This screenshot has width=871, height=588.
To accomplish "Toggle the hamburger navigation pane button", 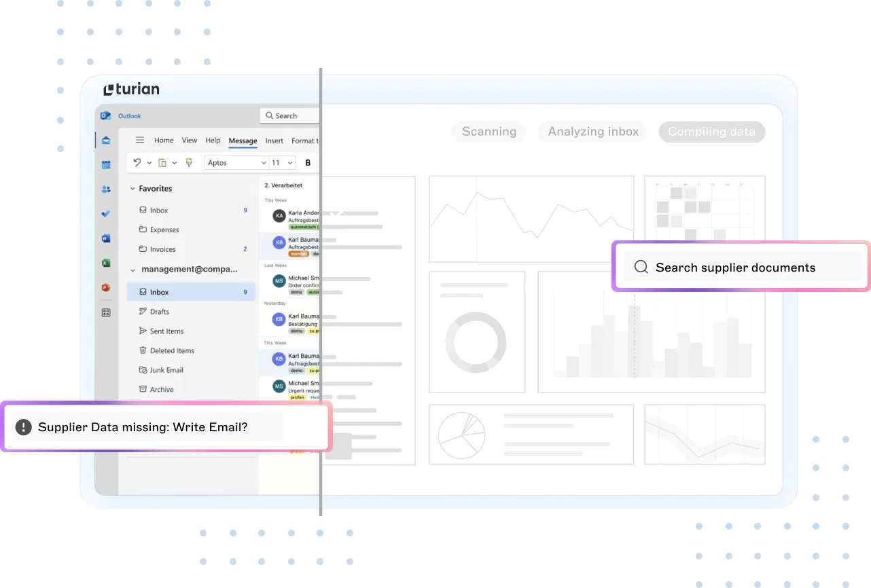I will click(x=140, y=141).
